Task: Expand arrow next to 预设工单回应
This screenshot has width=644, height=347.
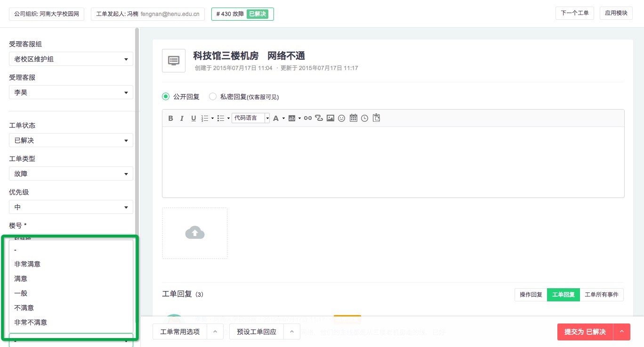Action: click(x=292, y=331)
